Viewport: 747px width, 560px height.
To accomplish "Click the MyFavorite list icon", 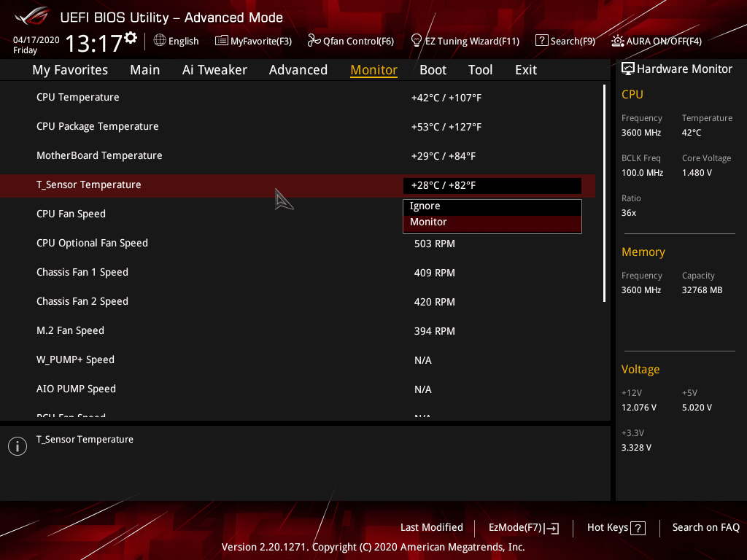I will point(222,41).
